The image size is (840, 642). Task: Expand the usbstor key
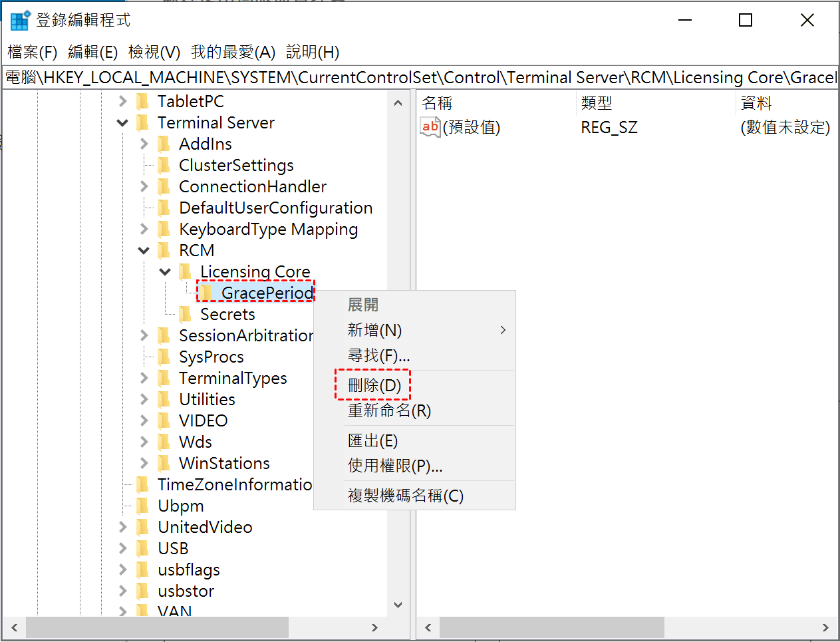(x=122, y=591)
